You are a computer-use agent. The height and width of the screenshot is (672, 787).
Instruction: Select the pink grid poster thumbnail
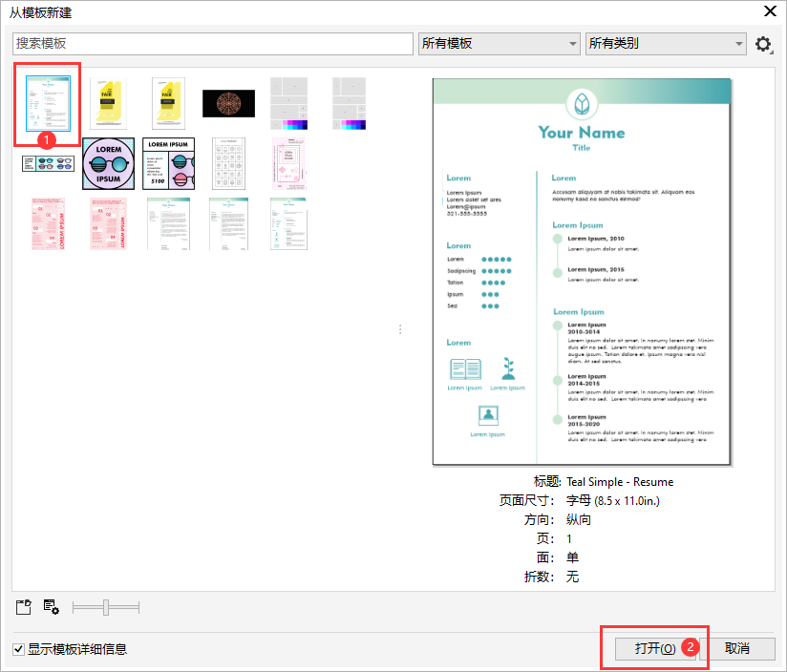[x=288, y=163]
